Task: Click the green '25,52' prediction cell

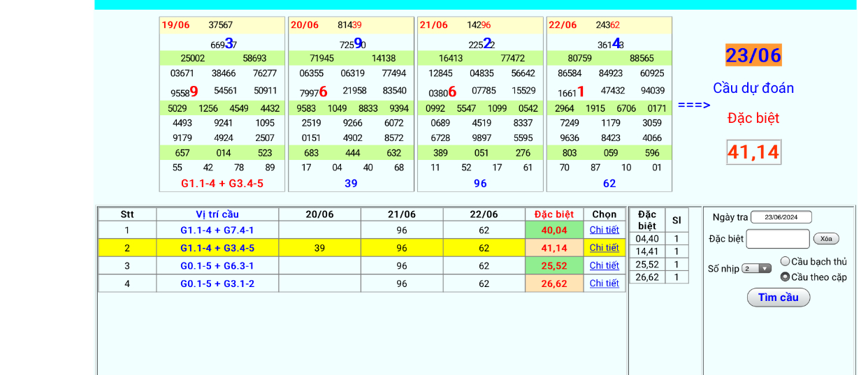Action: pyautogui.click(x=554, y=266)
